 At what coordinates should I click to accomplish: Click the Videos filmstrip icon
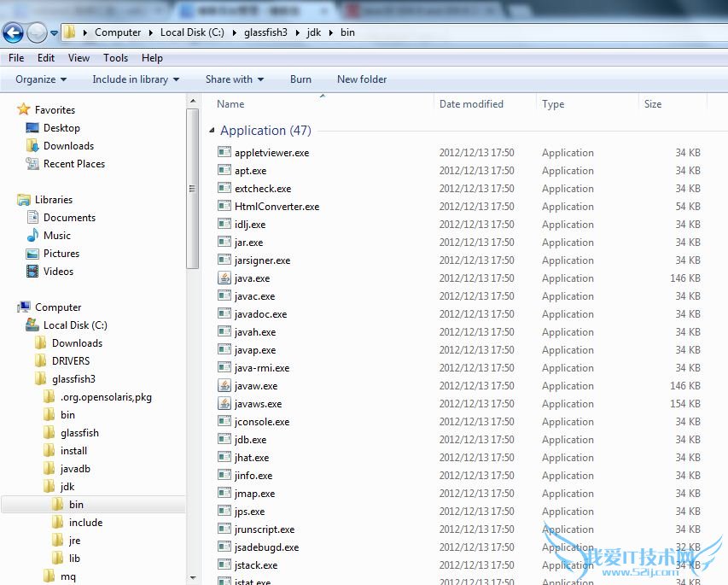click(32, 272)
